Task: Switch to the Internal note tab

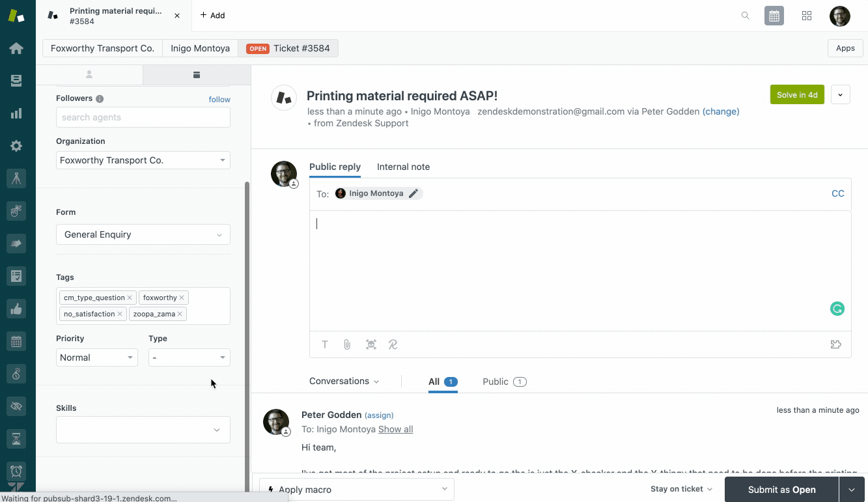Action: click(403, 167)
